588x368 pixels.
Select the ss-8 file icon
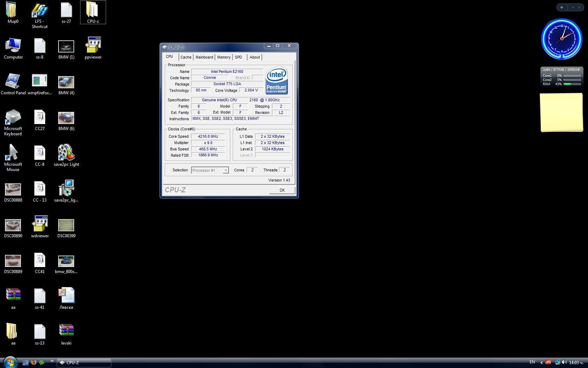click(x=40, y=46)
